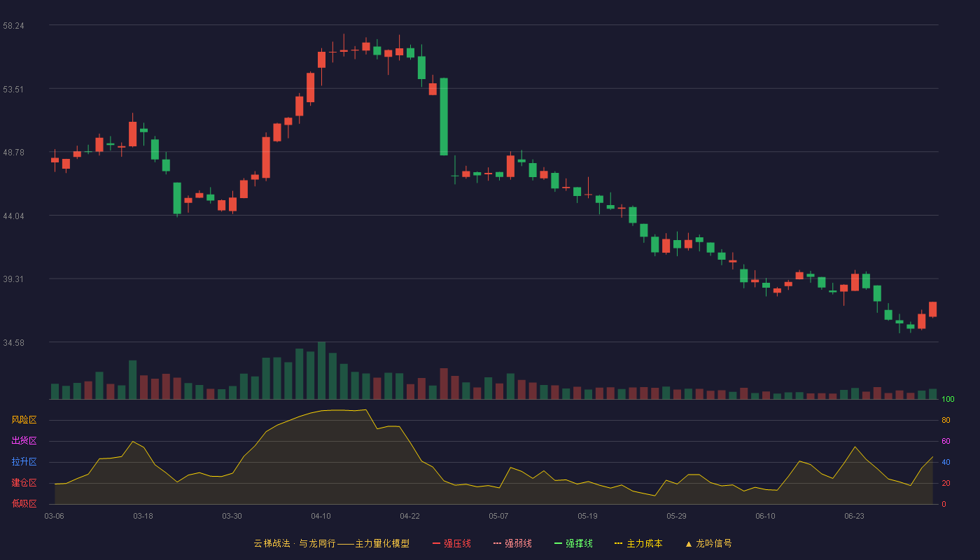Click the 低吸区 zone label
This screenshot has width=980, height=560.
tap(24, 503)
